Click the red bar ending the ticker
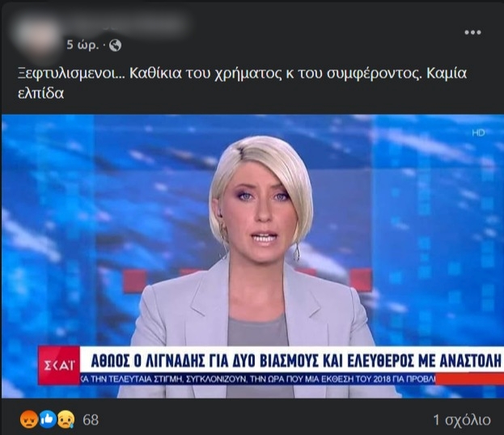The image size is (504, 435). (469, 379)
